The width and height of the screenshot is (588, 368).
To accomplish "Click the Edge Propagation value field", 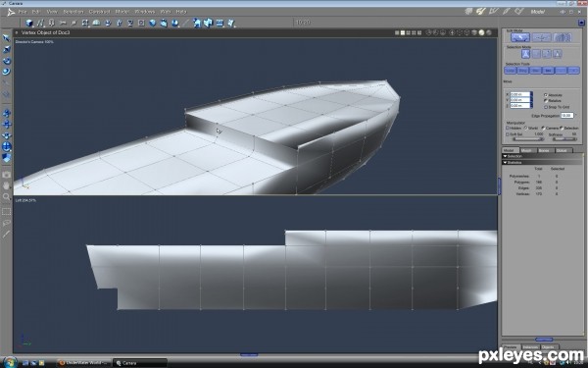I will click(567, 115).
